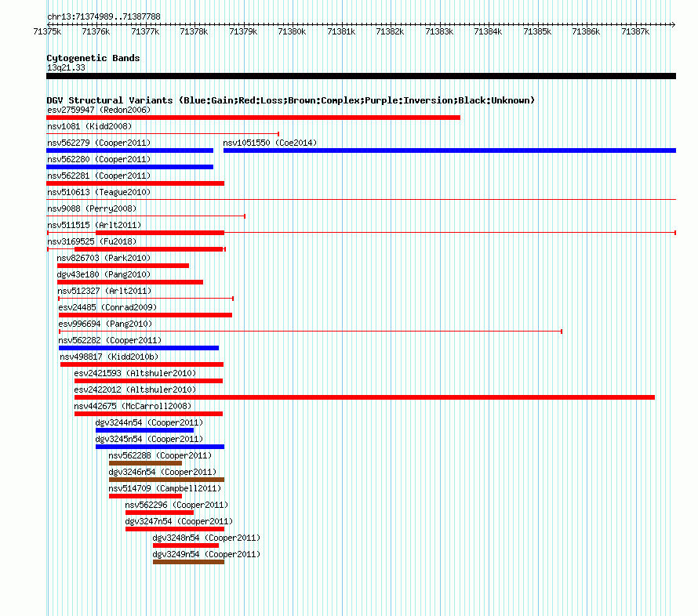
Task: Open nsv1081 (Kidd2008) variant label
Action: (x=89, y=126)
